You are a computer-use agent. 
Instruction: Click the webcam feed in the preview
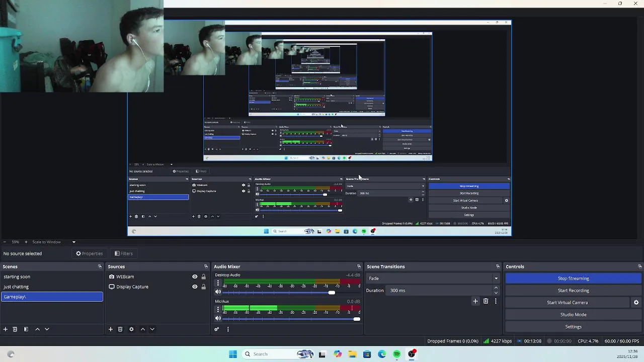(x=82, y=46)
